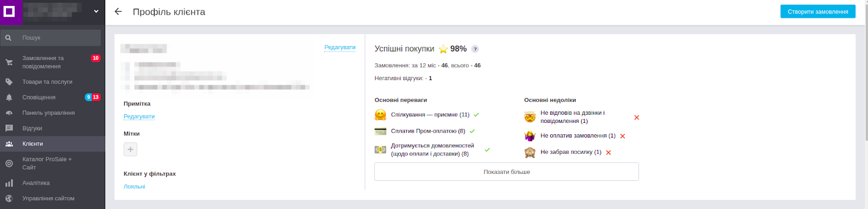Expand the account dropdown chevron
The image size is (868, 209).
pos(97,11)
